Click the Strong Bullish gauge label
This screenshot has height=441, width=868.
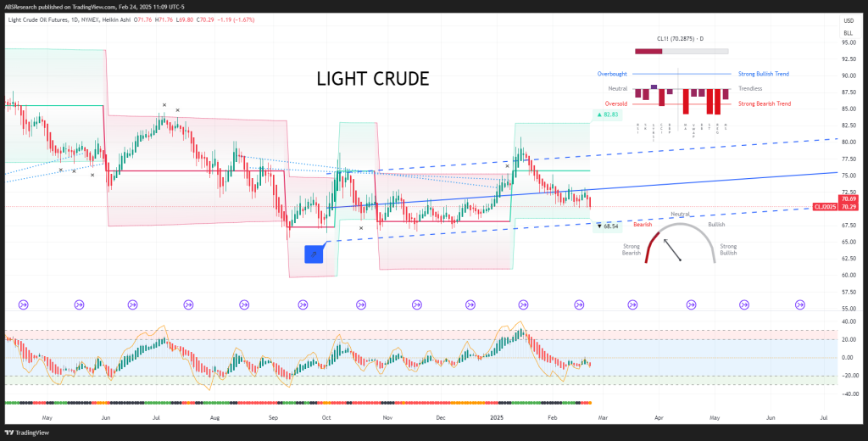pos(728,249)
